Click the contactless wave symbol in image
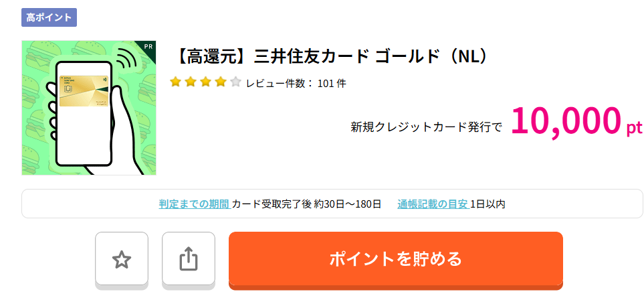The image size is (644, 296). pos(127,59)
